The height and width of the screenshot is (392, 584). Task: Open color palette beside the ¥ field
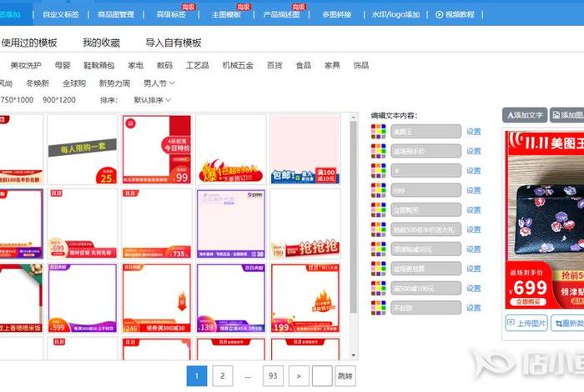379,170
